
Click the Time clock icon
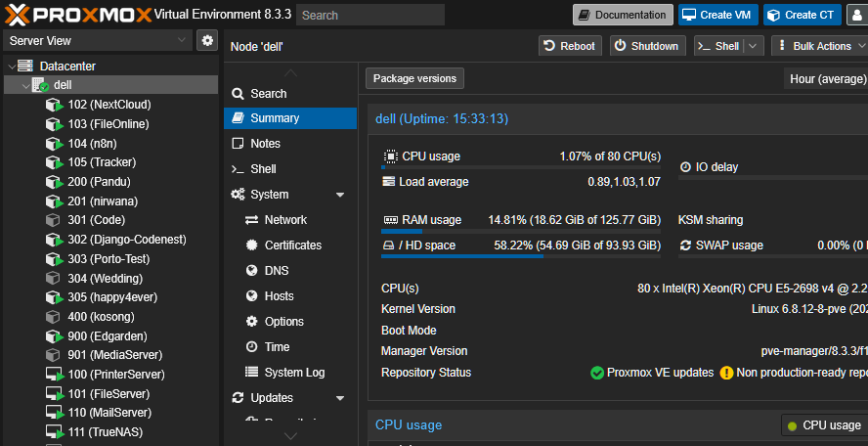click(x=252, y=347)
